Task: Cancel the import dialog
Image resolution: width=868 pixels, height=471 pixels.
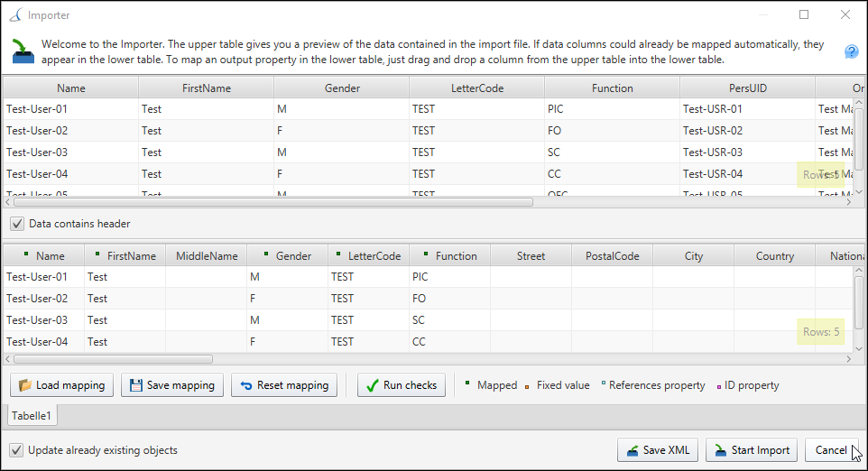Action: 831,450
